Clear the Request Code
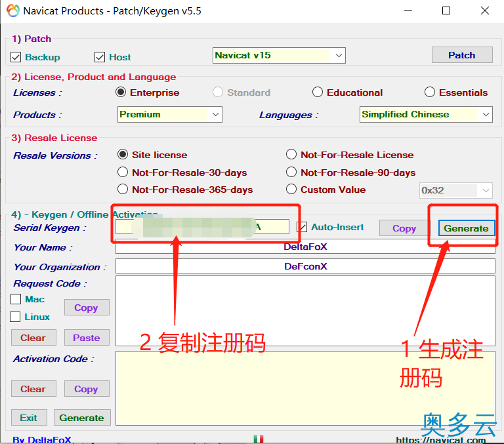Image resolution: width=504 pixels, height=444 pixels. pos(33,338)
